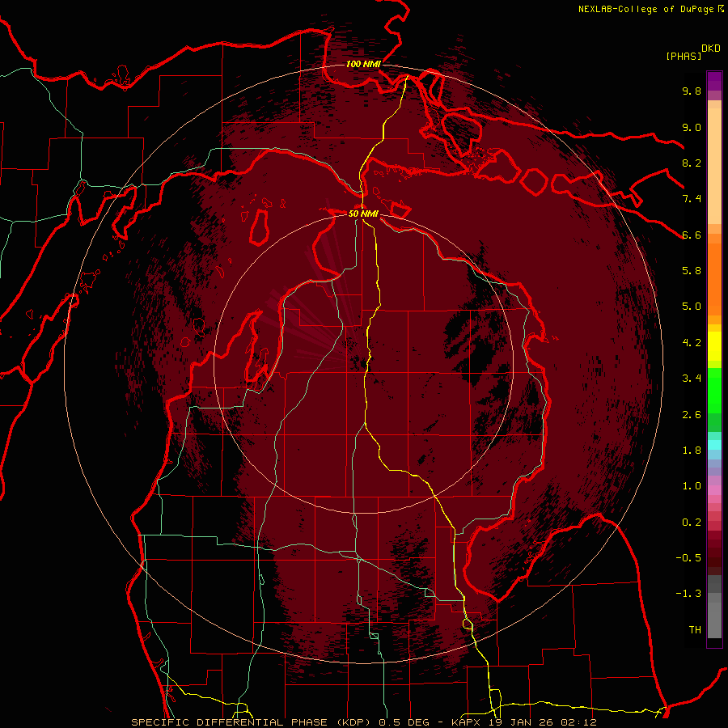The height and width of the screenshot is (728, 728).
Task: Click the 4.2 scale label
Action: click(692, 343)
